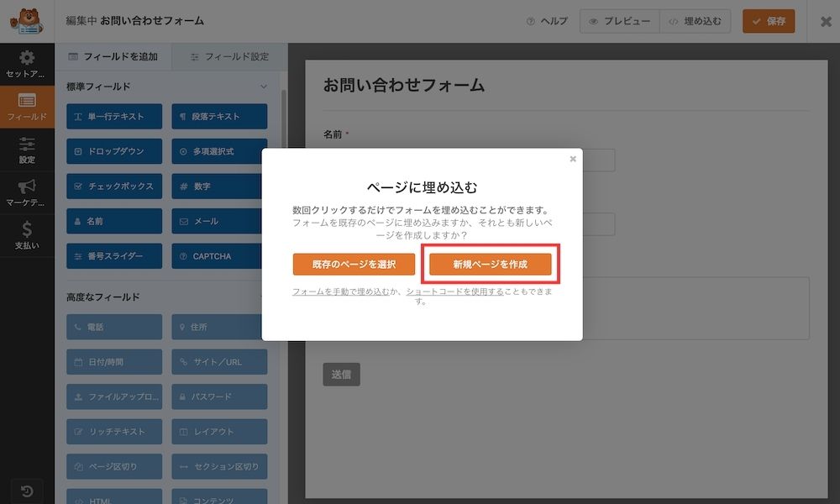Screen dimensions: 840x504
Task: Click the 編集中 お問い合わせフォーム header title
Action: coord(134,22)
